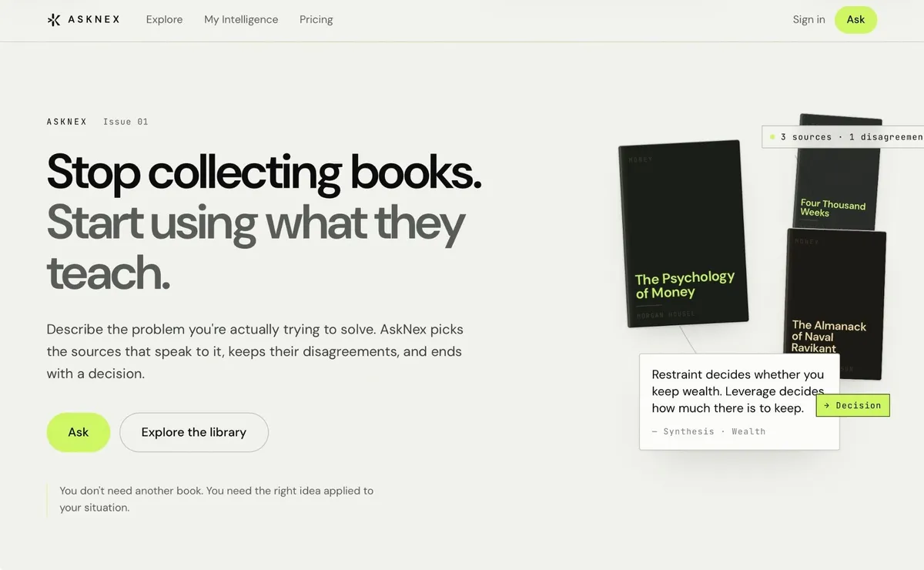Open the Explore navigation item
Viewport: 924px width, 570px height.
(x=164, y=20)
